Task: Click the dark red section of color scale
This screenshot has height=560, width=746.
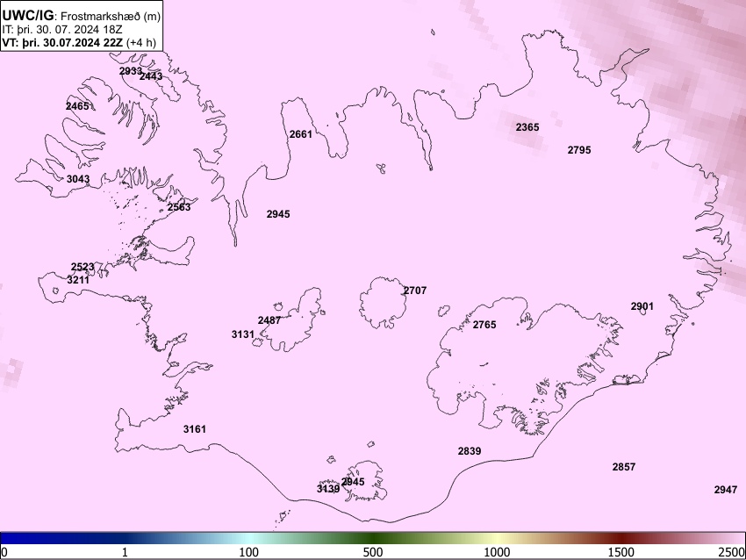Action: click(x=621, y=539)
